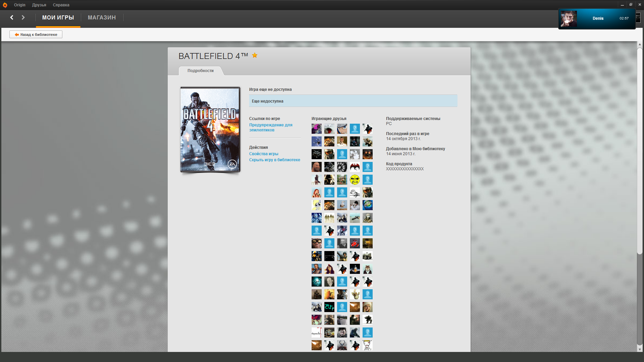The image size is (644, 362).
Task: Switch to the МАГАЗИН tab
Action: (x=102, y=17)
